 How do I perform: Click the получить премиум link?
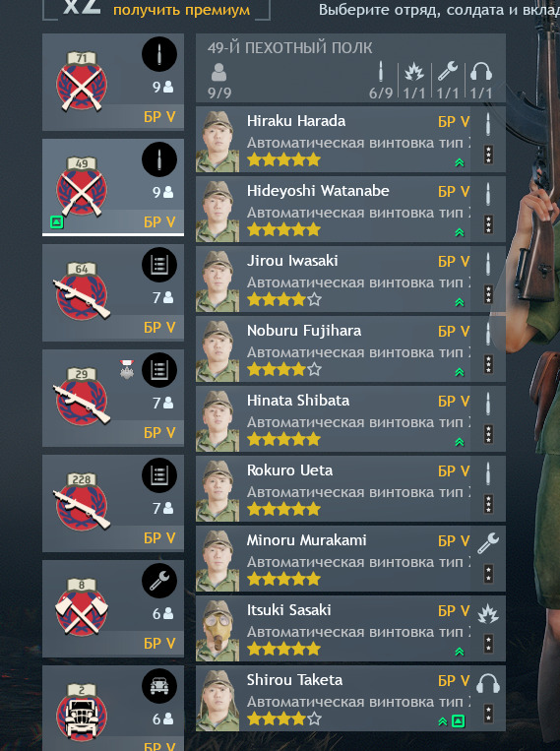tap(181, 9)
